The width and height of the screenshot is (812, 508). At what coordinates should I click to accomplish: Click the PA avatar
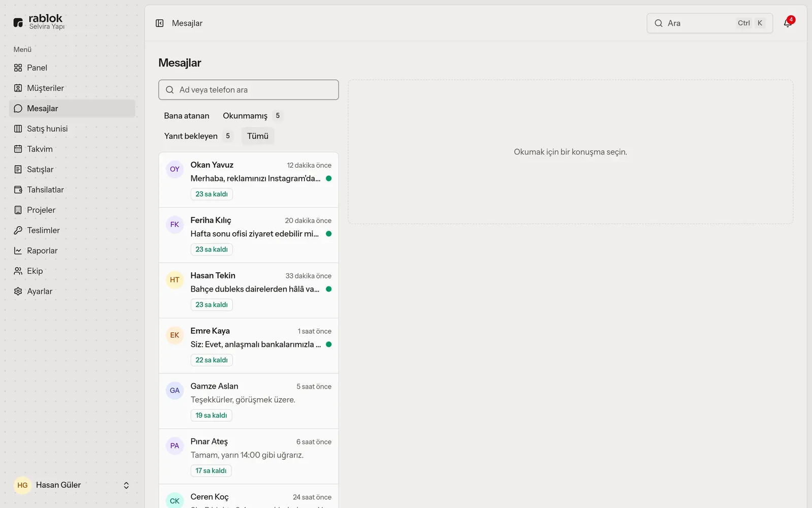[x=175, y=446]
